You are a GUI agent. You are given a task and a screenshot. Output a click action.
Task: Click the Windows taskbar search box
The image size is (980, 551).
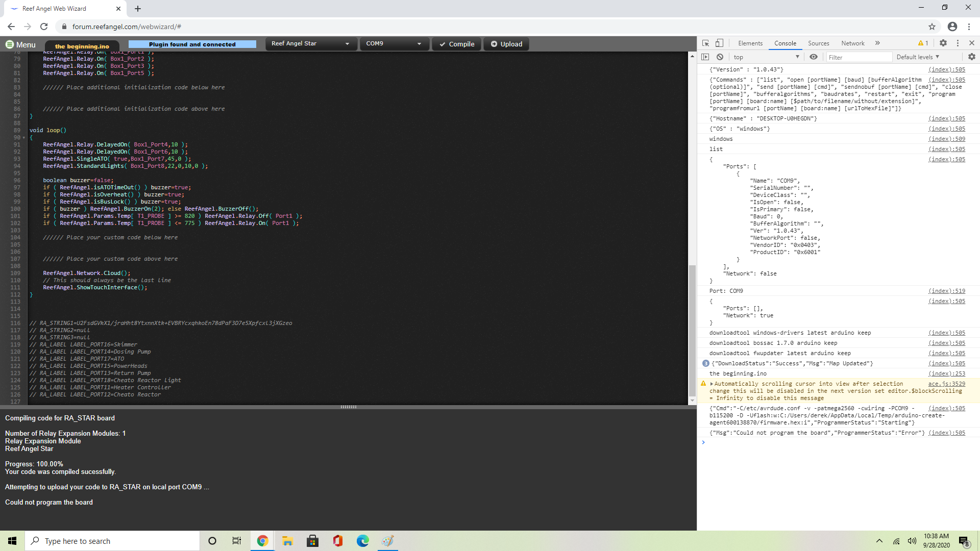[x=112, y=541]
